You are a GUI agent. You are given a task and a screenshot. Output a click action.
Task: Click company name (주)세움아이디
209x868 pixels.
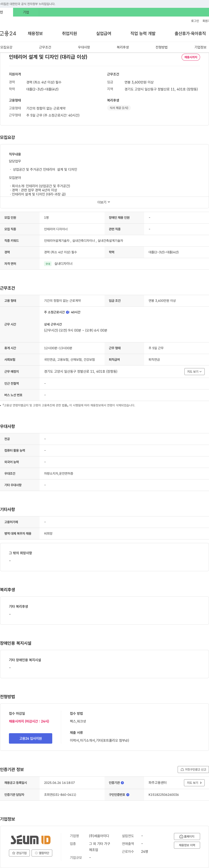pos(99,836)
